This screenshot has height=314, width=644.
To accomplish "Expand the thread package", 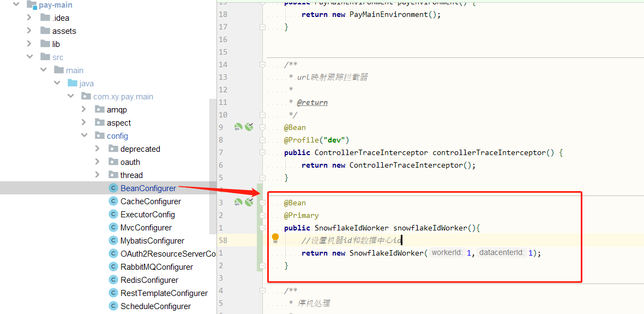I will 98,175.
